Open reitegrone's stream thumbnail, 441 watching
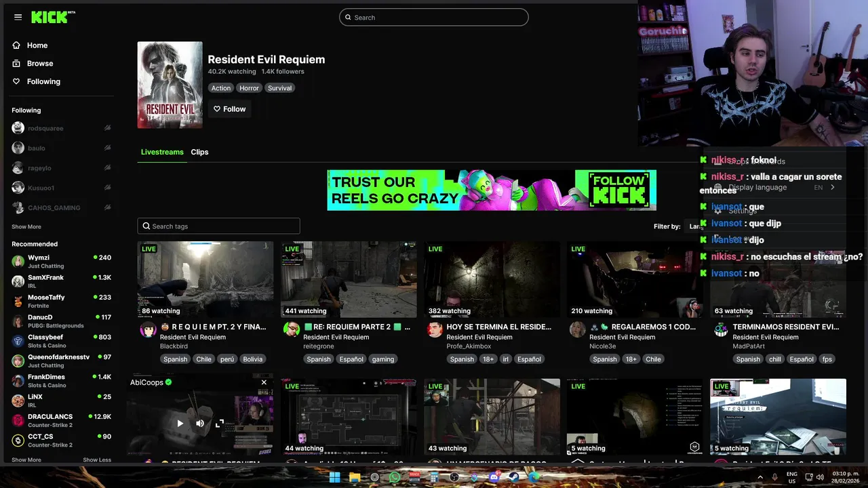 349,279
